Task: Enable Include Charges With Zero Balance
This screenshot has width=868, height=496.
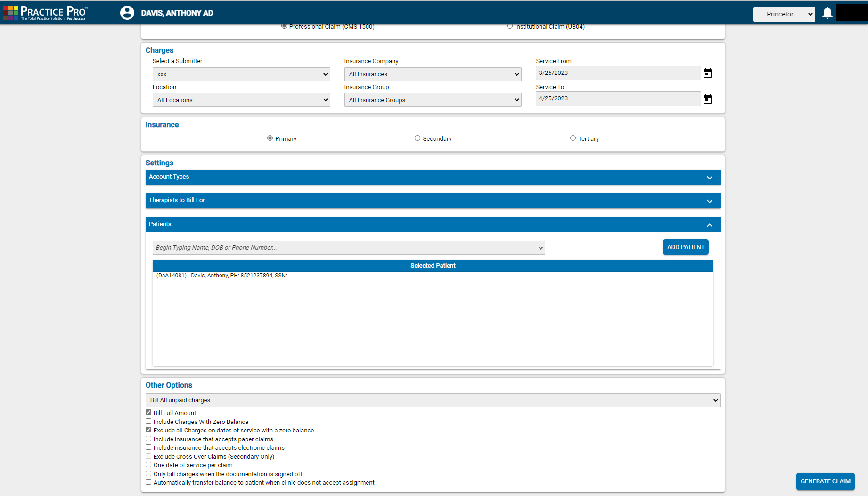Action: pos(148,421)
